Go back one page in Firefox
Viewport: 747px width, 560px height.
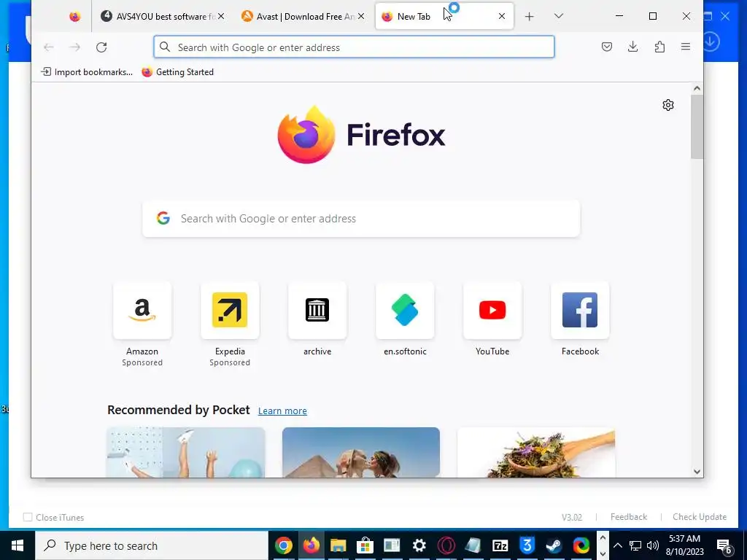49,47
